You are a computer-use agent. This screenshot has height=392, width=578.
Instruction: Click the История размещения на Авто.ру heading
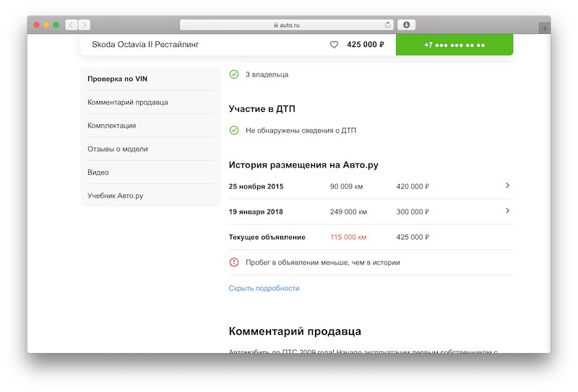tap(303, 165)
